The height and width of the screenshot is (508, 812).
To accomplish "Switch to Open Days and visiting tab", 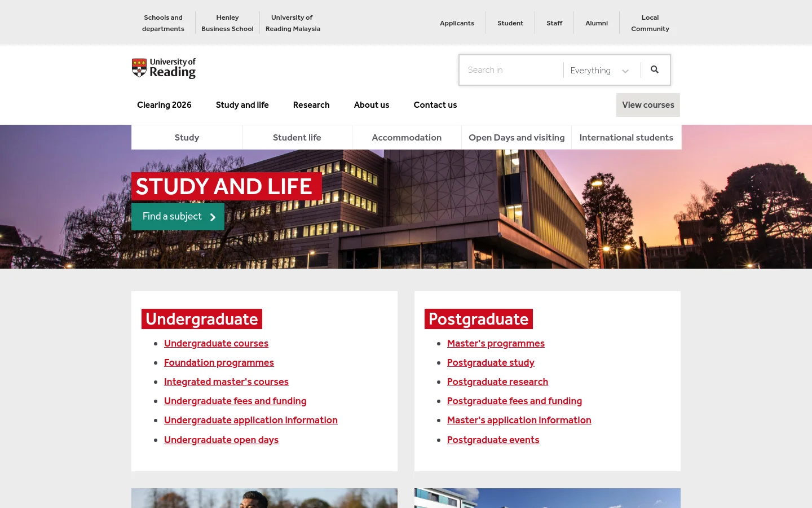I will pos(517,137).
